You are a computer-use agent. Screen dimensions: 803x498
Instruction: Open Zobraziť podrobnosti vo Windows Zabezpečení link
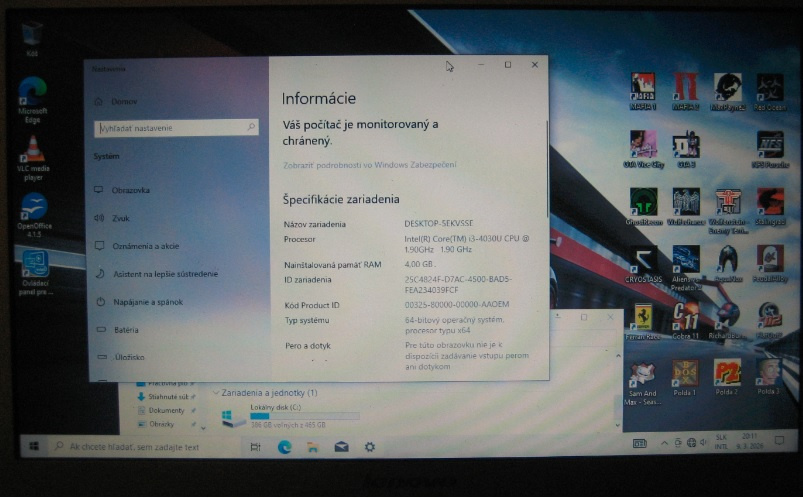[x=369, y=165]
